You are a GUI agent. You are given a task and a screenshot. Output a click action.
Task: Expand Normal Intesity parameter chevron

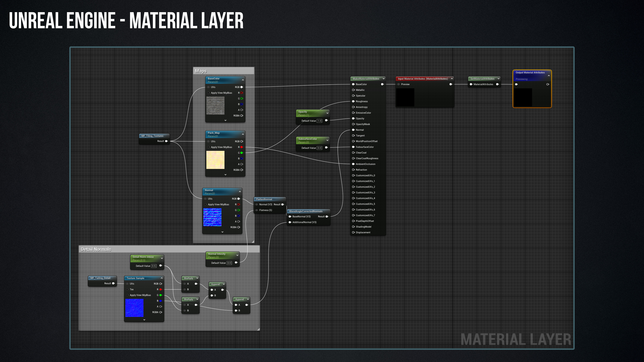[237, 255]
